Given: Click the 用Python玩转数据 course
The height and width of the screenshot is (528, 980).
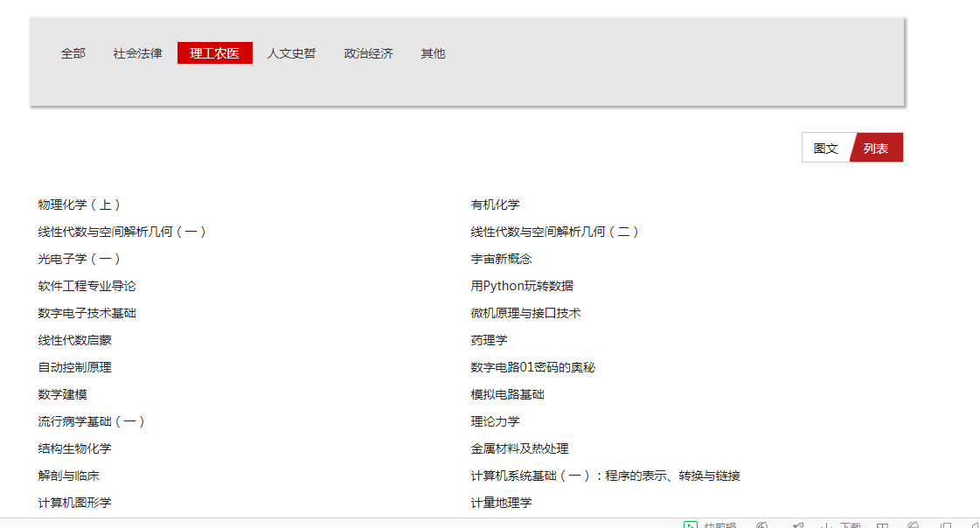Looking at the screenshot, I should tap(522, 286).
